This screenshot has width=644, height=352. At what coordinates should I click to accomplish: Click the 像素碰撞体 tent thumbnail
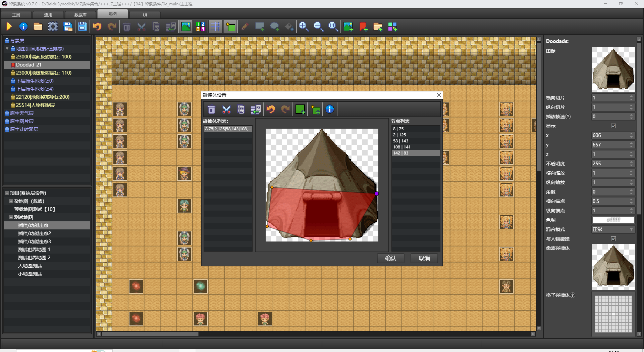[x=613, y=267]
